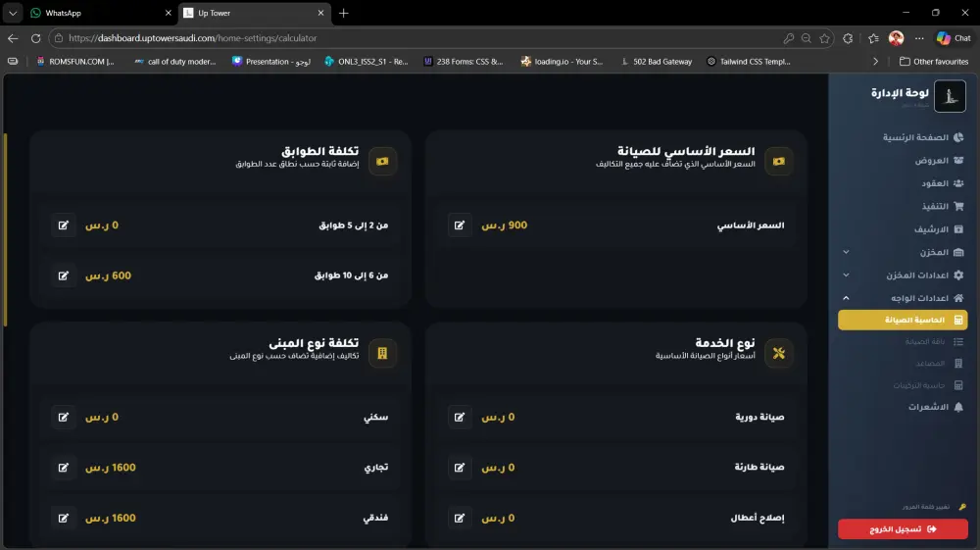Click the browser back arrow
Viewport: 980px width, 550px height.
[x=13, y=38]
